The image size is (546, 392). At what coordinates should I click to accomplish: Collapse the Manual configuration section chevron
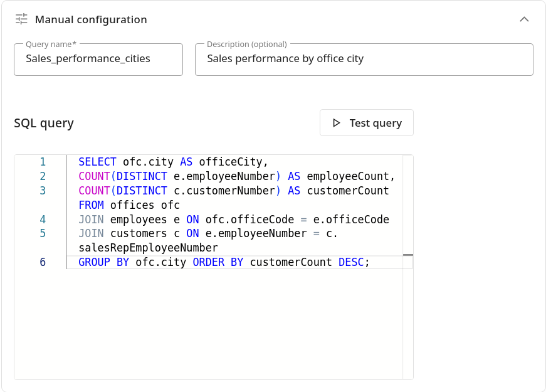(525, 19)
